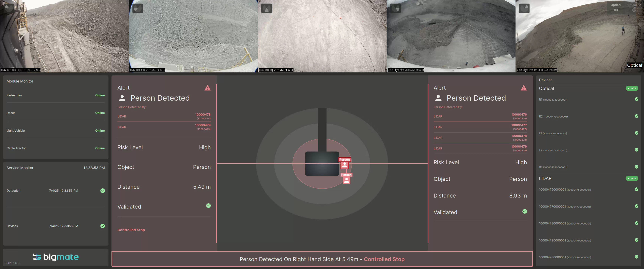Viewport: 644px width, 269px height.
Task: Click Controlled Stop in the bottom alert banner
Action: click(384, 259)
